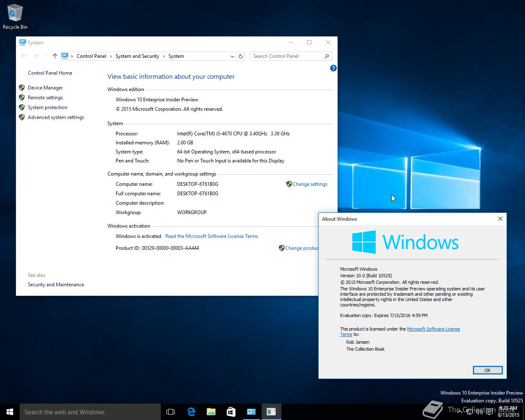Open the Start menu
Viewport: 525px width, 420px height.
click(10, 412)
